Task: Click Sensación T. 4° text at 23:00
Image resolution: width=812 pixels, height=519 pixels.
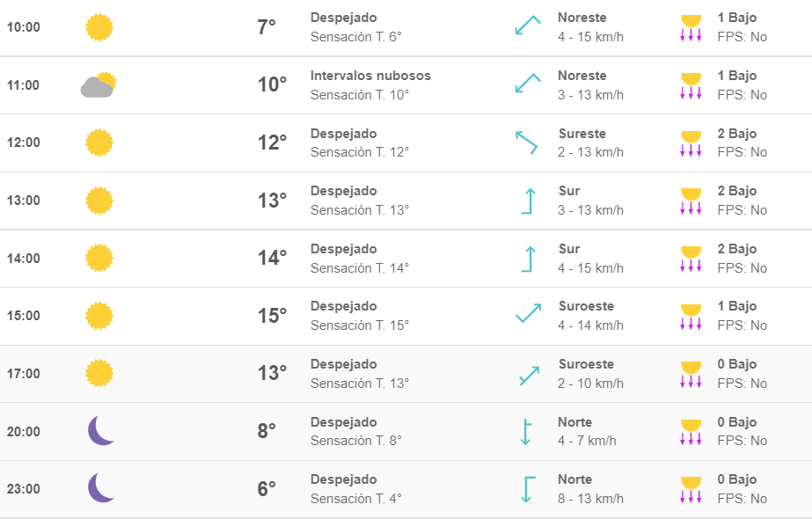Action: [x=355, y=498]
